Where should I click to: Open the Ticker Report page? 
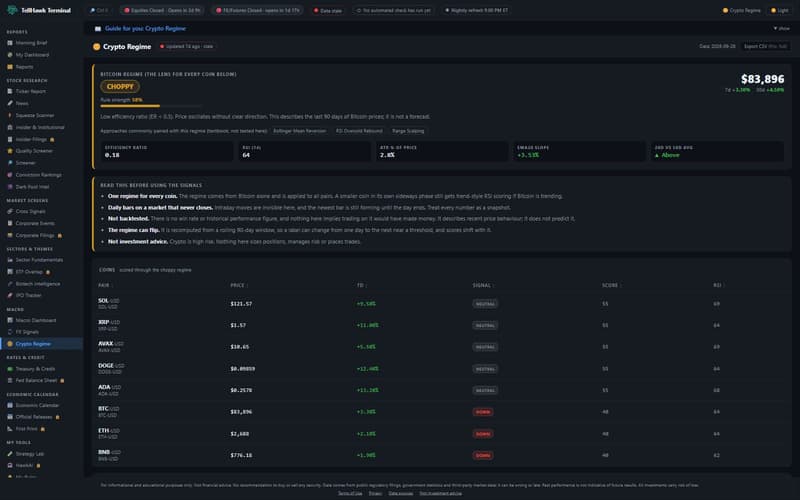tap(30, 91)
